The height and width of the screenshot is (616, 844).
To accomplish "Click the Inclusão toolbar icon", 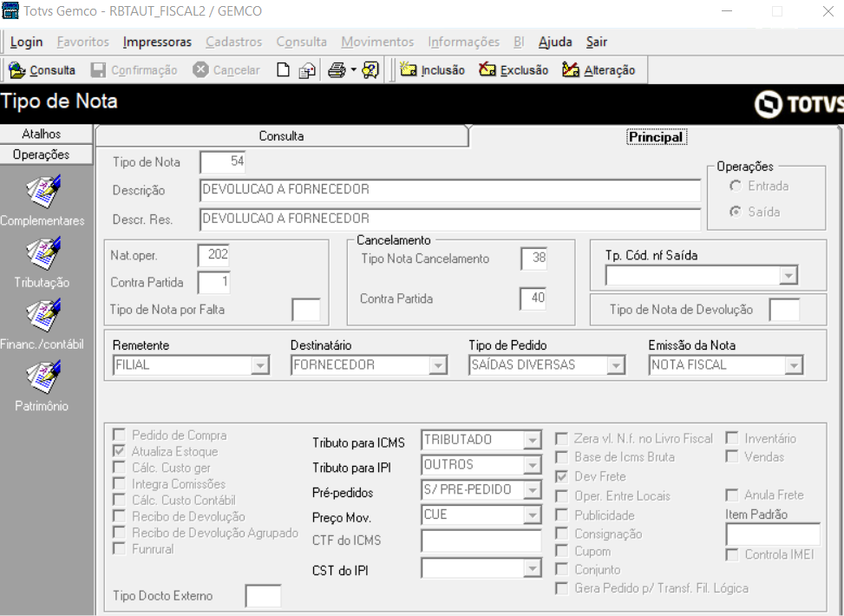I will [409, 69].
